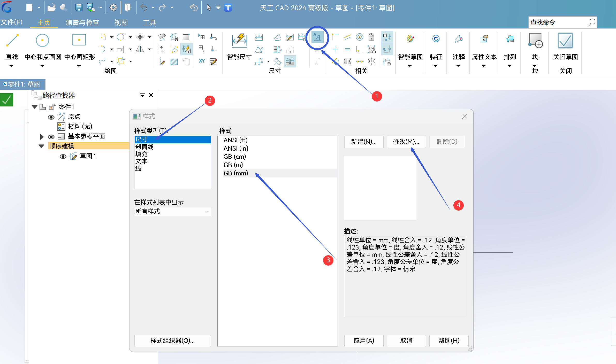Viewport: 616px width, 364px height.
Task: Click the Move (four-arrow) tool icon
Action: click(140, 37)
